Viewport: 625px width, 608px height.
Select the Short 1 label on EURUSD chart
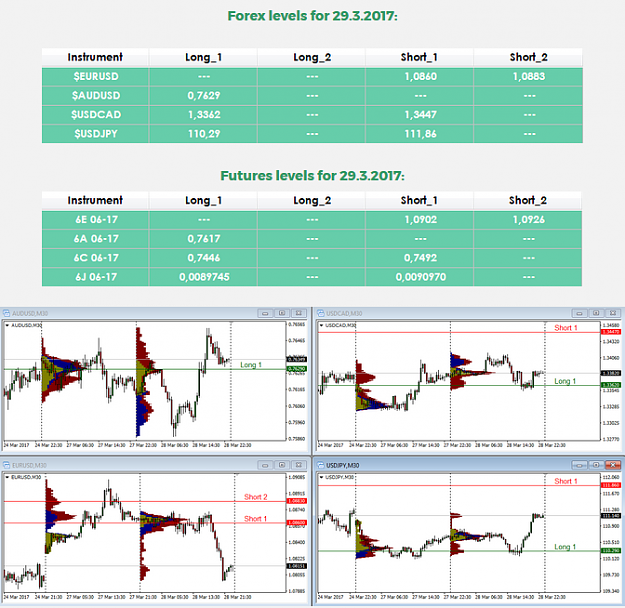tap(255, 519)
